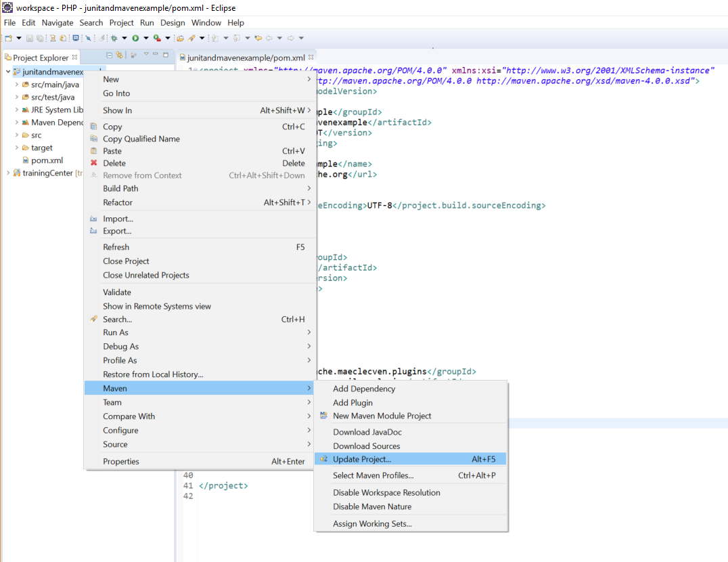Open the Help menu
Image resolution: width=728 pixels, height=562 pixels.
(235, 23)
